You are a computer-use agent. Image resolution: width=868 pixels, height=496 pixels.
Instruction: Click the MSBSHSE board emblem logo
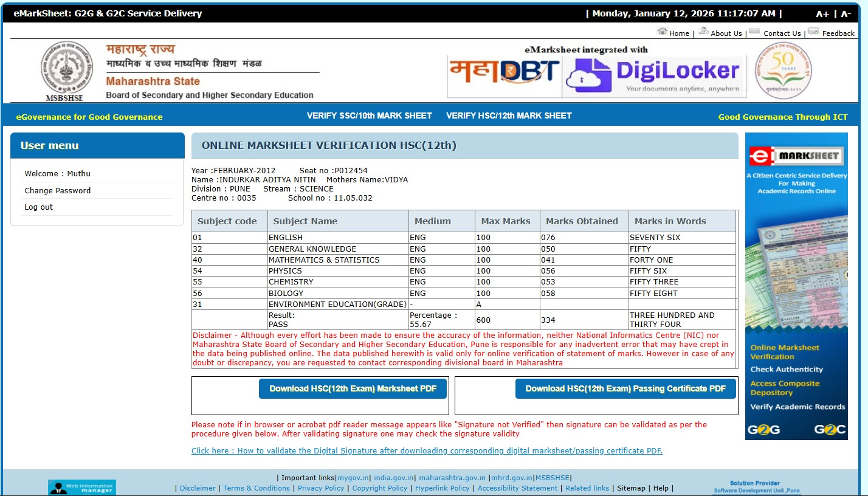[x=66, y=68]
